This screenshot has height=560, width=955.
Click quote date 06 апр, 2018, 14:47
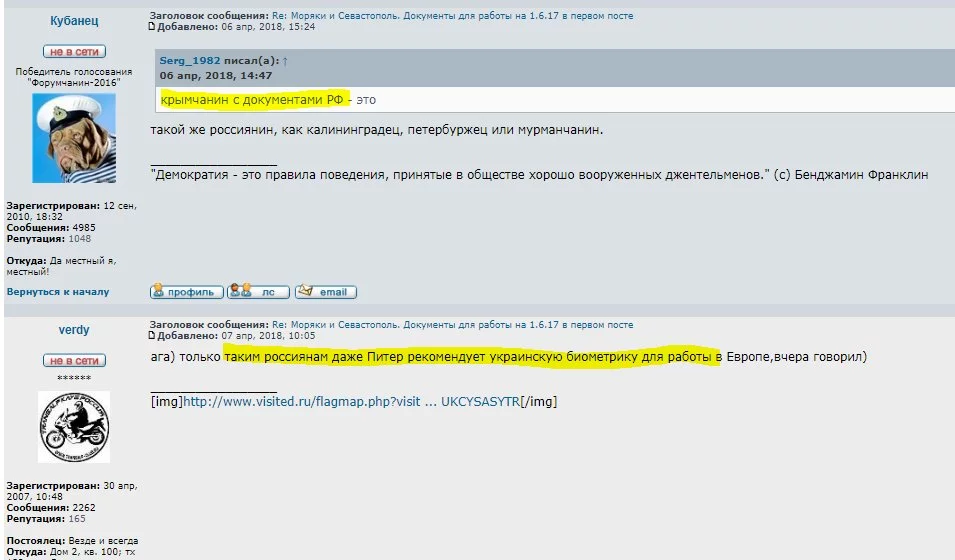tap(216, 76)
